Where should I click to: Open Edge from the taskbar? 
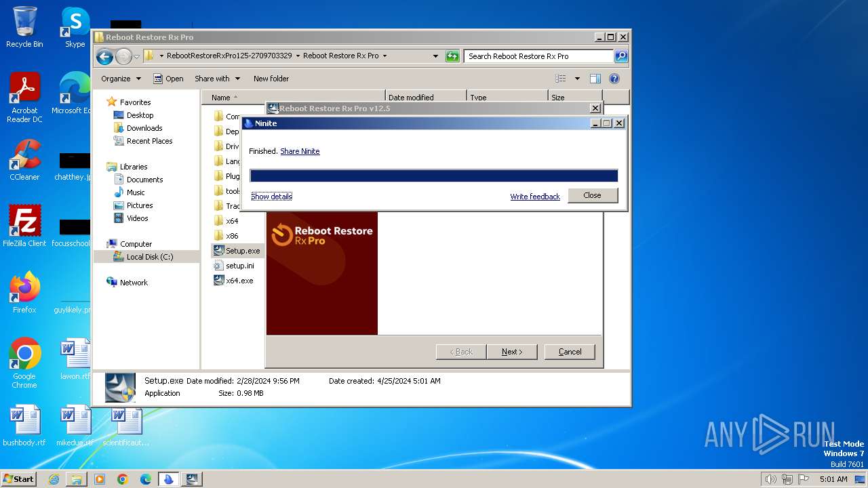click(x=146, y=479)
